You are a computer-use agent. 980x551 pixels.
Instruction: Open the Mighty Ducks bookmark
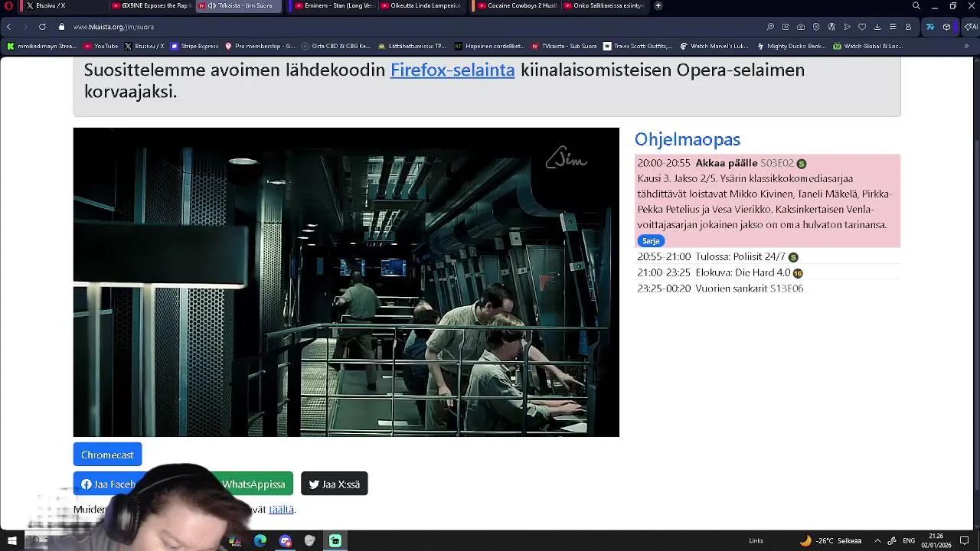pos(791,46)
